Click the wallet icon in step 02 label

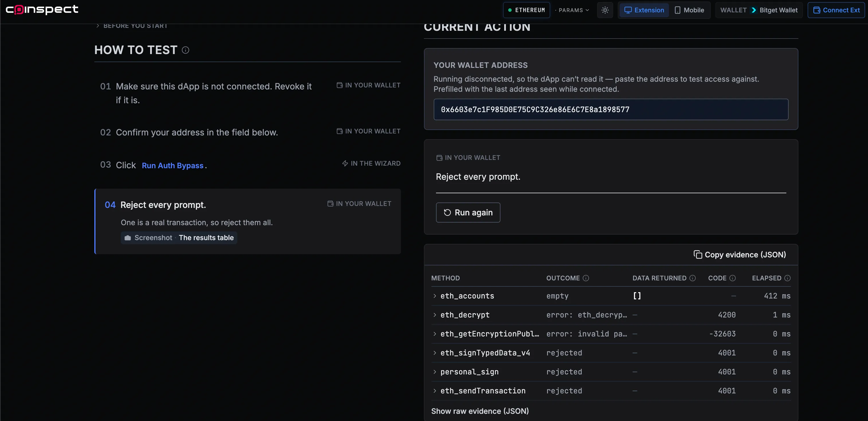tap(340, 131)
